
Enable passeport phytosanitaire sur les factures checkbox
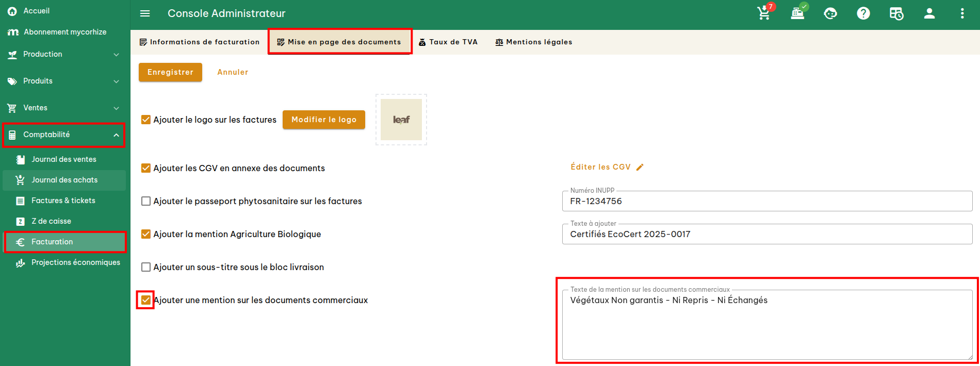click(146, 201)
